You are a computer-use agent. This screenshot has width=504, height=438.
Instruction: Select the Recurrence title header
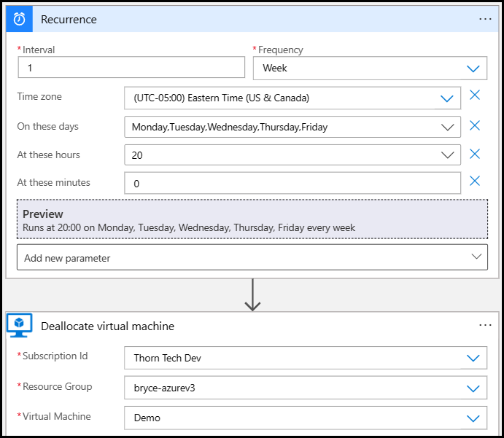coord(69,19)
